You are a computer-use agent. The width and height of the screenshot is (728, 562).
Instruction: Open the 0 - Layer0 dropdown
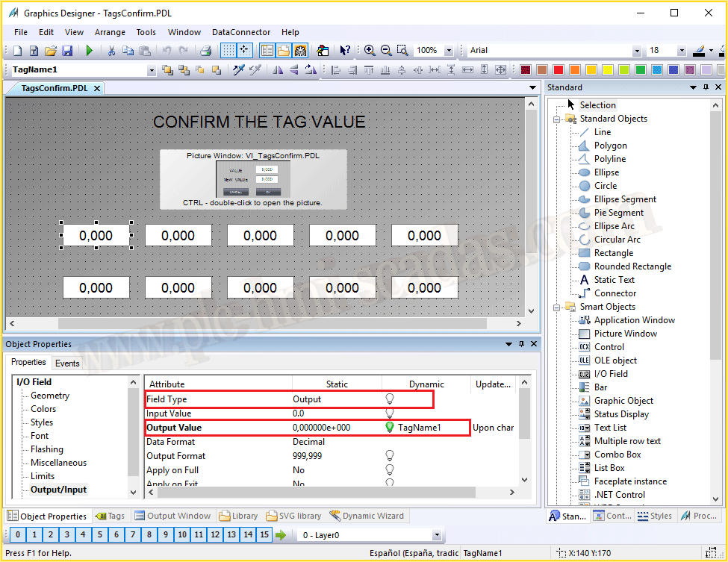pos(437,535)
